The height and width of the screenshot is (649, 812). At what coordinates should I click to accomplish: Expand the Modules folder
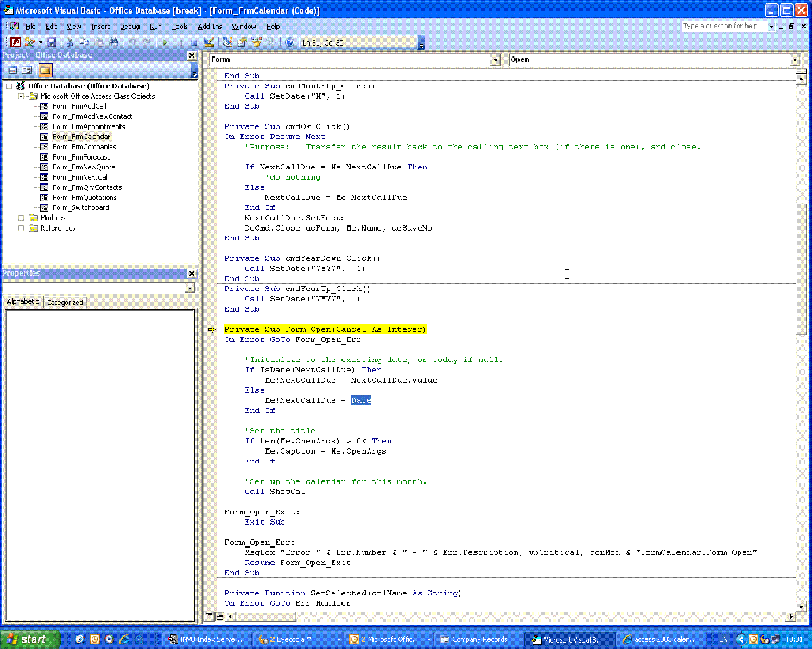tap(21, 218)
